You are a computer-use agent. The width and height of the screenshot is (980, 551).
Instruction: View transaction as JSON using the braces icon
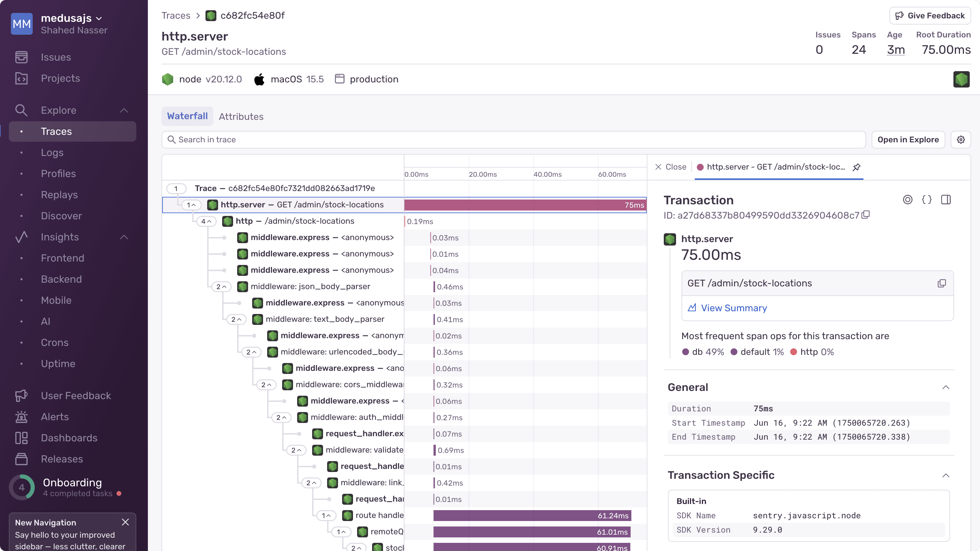tap(927, 200)
